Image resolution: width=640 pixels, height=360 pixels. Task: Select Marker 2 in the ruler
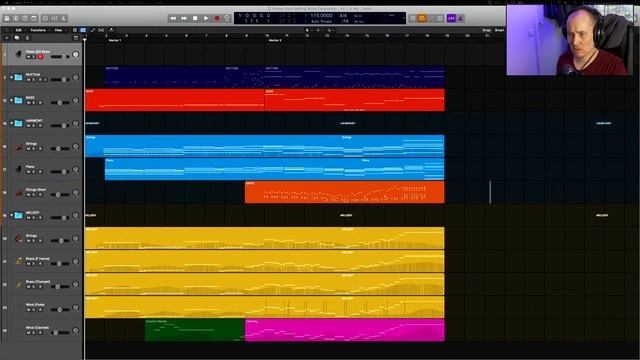275,40
